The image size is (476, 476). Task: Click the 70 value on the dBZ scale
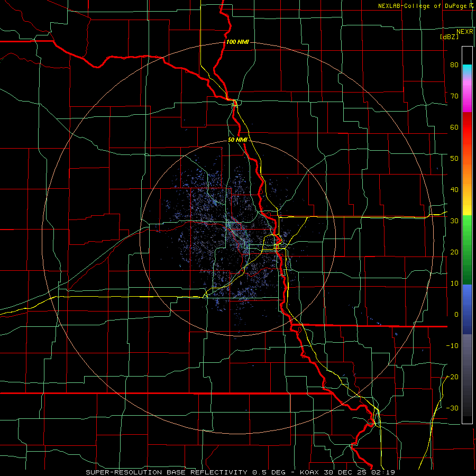(x=454, y=96)
